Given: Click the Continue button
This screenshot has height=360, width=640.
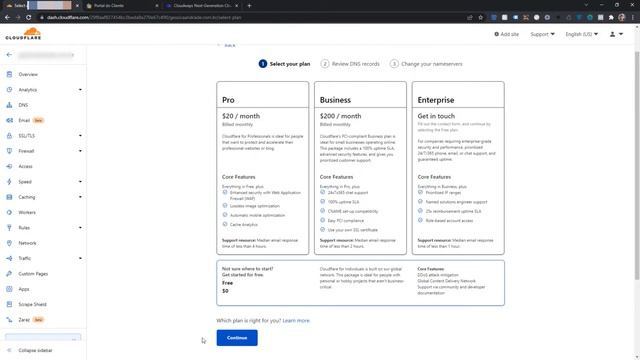Looking at the screenshot, I should coord(237,338).
